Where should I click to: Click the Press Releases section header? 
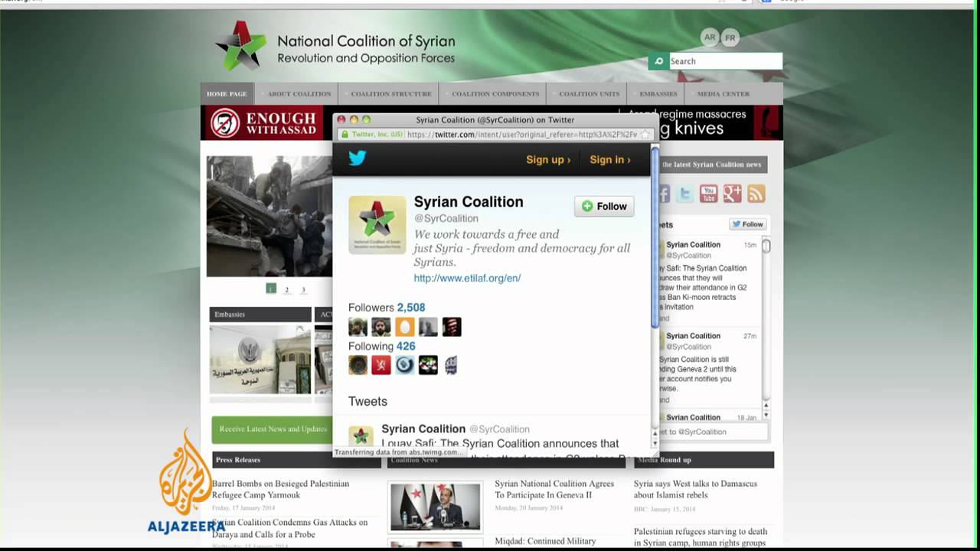296,460
